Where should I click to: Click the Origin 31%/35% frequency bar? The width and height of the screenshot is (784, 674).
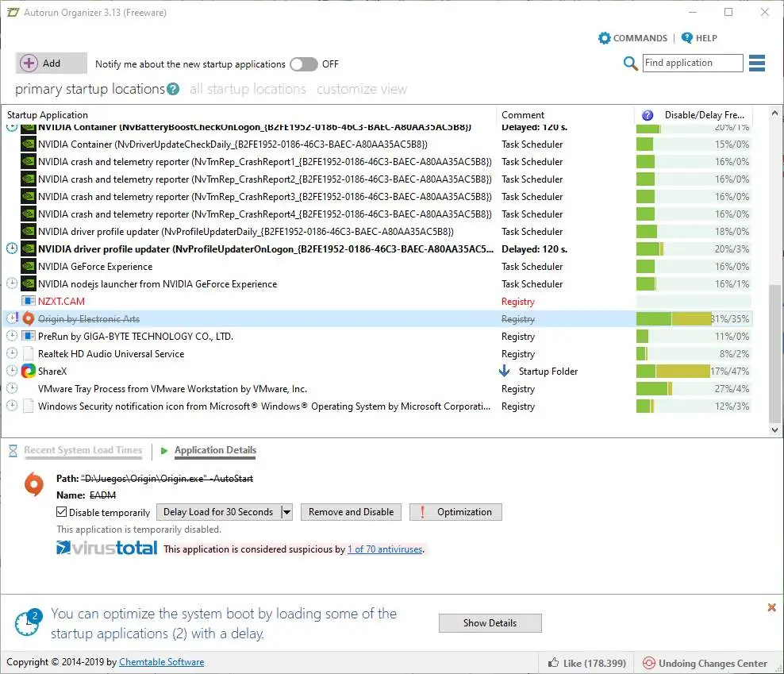(x=694, y=318)
